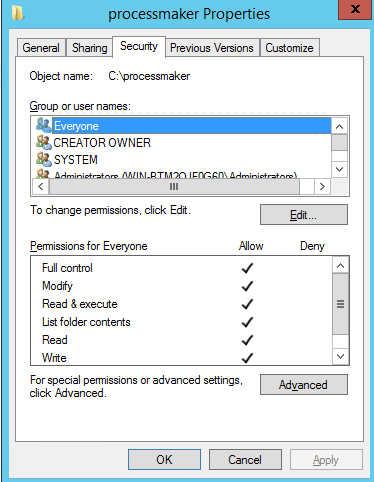This screenshot has height=482, width=374.
Task: Click the Full control Allow checkmark
Action: point(247,268)
